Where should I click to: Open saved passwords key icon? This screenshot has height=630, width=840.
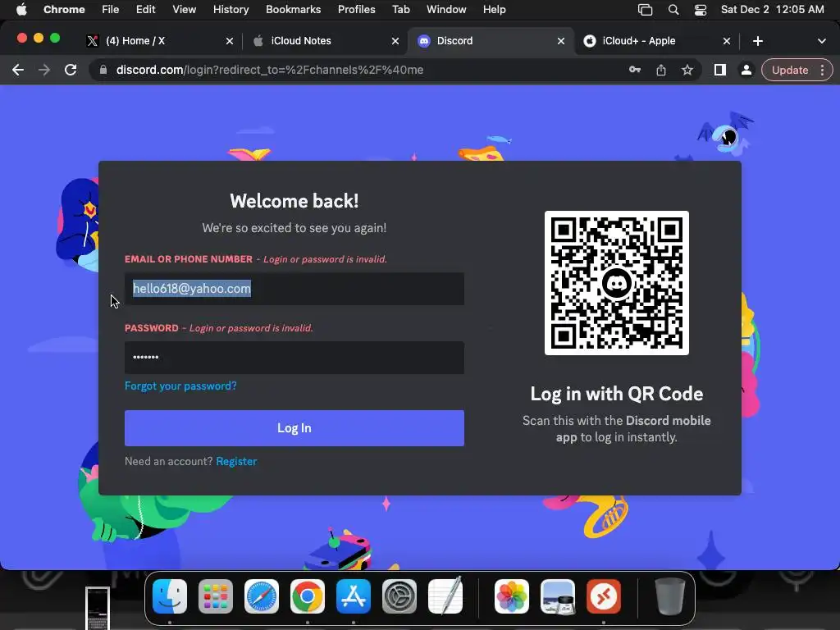tap(635, 71)
